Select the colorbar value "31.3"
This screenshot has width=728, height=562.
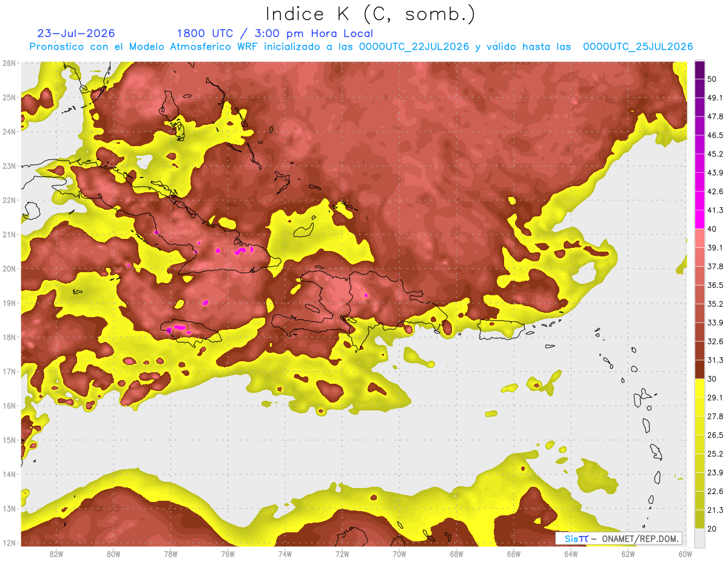(x=716, y=360)
